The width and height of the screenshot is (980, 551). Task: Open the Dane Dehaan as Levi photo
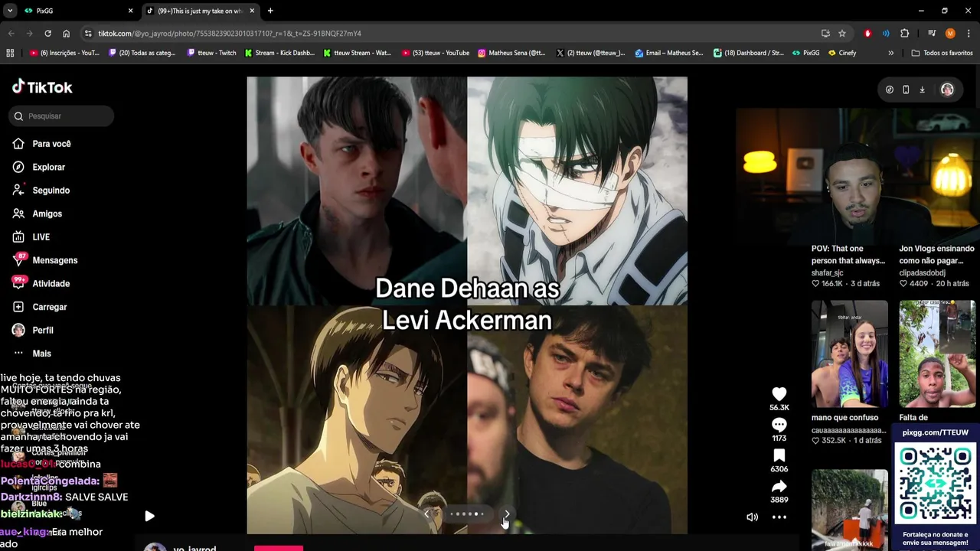467,305
